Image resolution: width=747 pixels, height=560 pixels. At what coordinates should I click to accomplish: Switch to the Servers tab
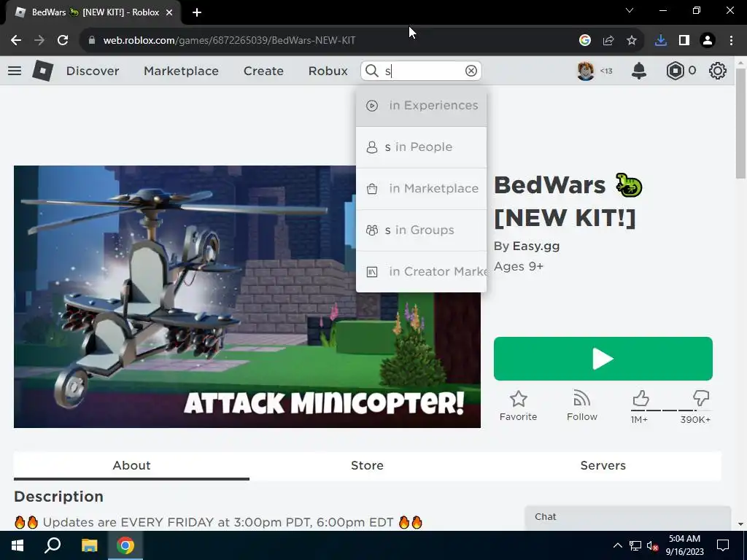603,466
